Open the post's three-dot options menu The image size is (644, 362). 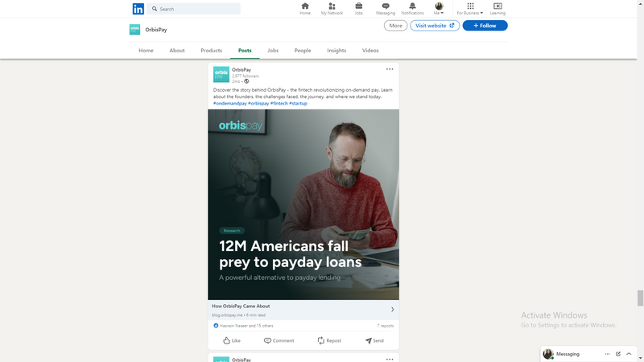point(390,69)
